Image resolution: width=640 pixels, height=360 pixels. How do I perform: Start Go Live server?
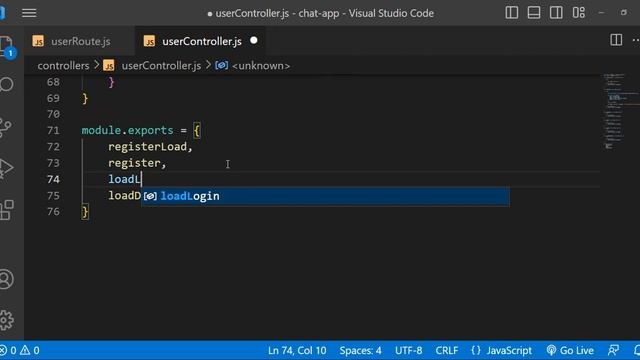[x=570, y=351]
